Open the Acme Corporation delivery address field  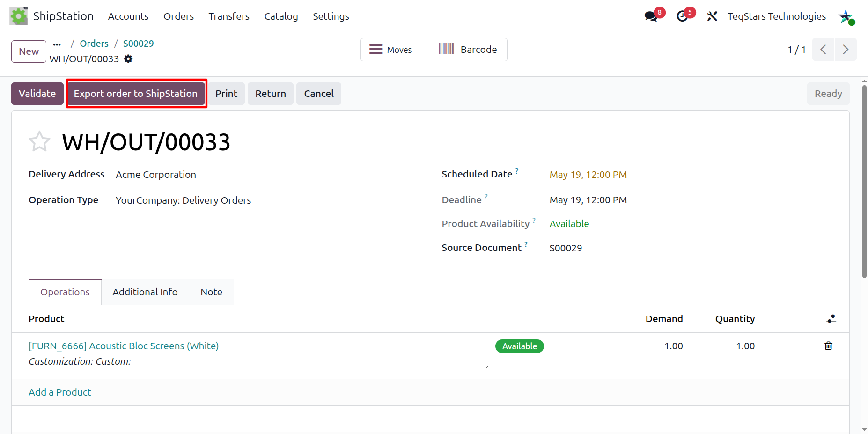[x=155, y=175]
